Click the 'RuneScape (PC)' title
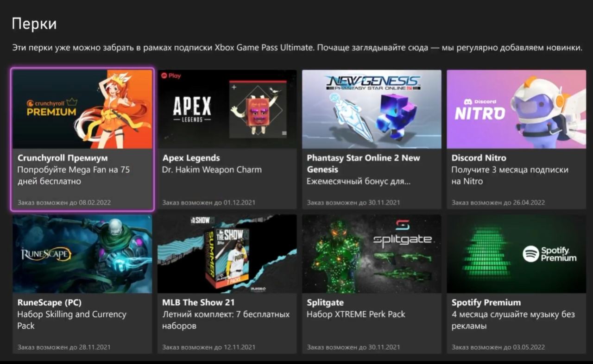Screen dimensions: 593x364 coord(50,302)
